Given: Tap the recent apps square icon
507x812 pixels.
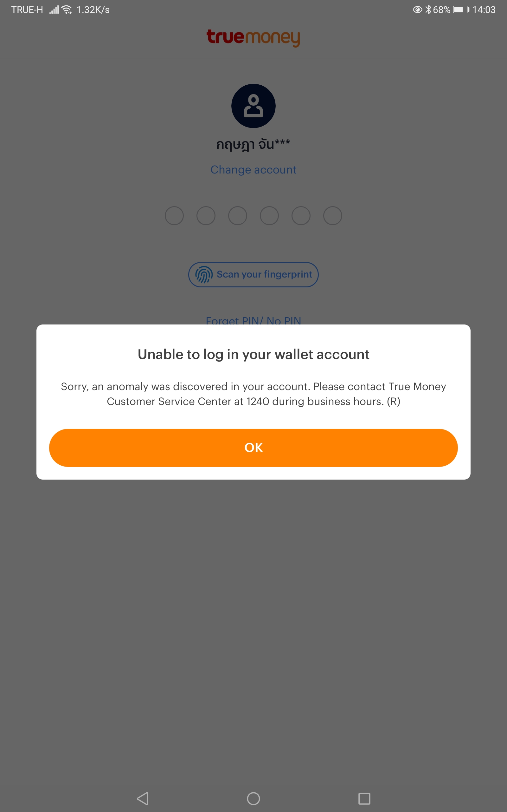Looking at the screenshot, I should 364,799.
